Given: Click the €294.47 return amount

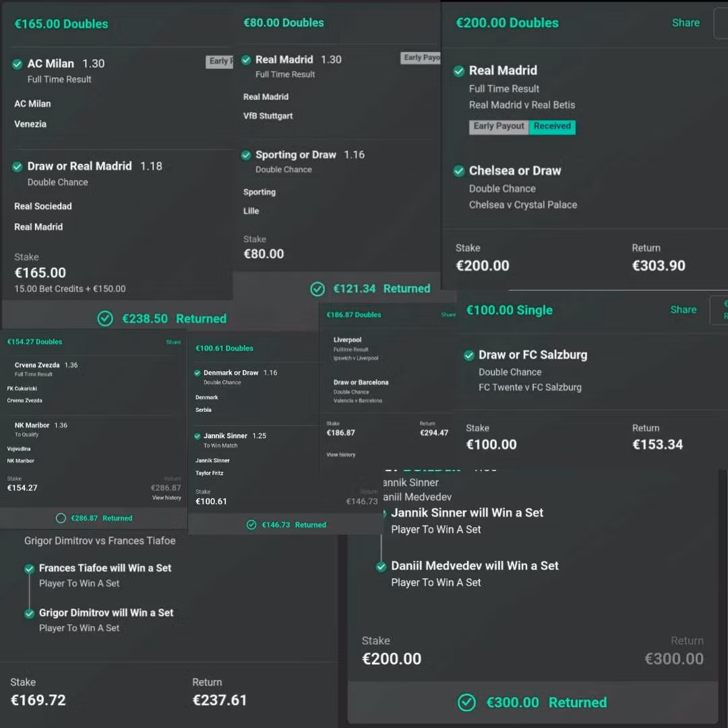Looking at the screenshot, I should pos(434,433).
